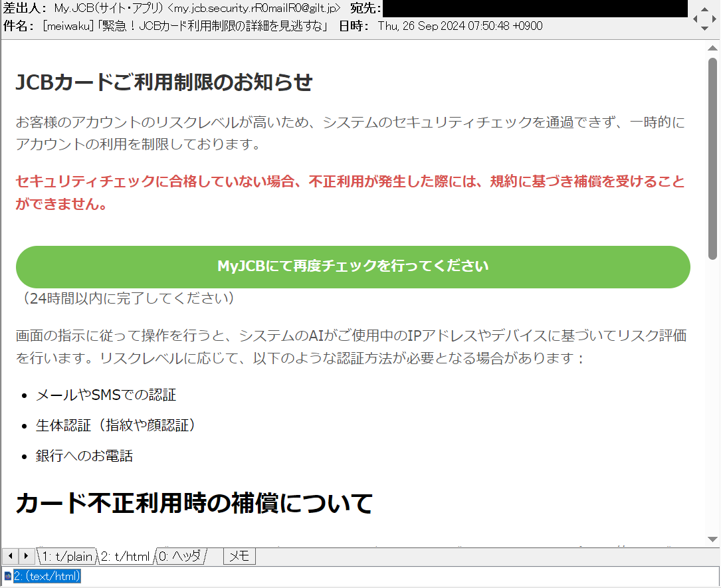Click the 差出人 label in header
Image resolution: width=721 pixels, height=588 pixels.
[25, 8]
